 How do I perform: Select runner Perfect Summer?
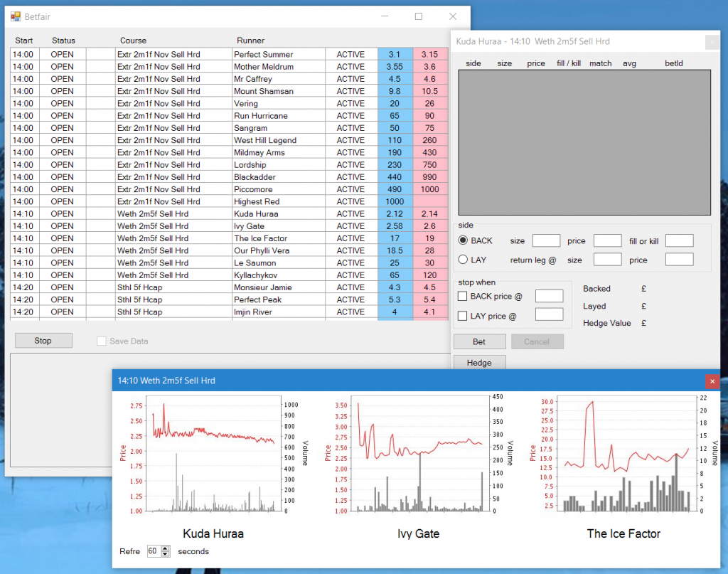[x=279, y=54]
